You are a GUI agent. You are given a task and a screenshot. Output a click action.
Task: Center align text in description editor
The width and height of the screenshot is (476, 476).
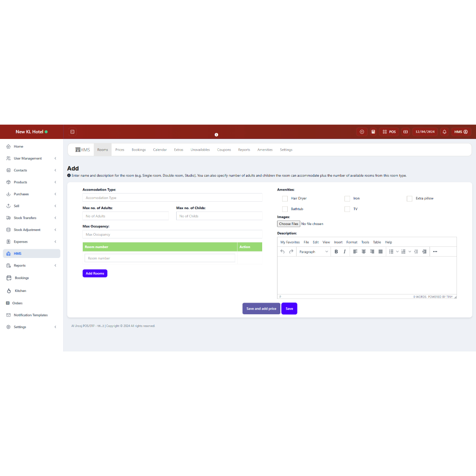pos(364,251)
